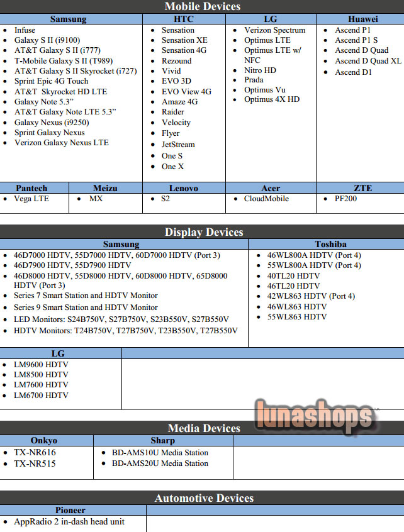Click LG 'Nitro HD' entry

coord(260,70)
